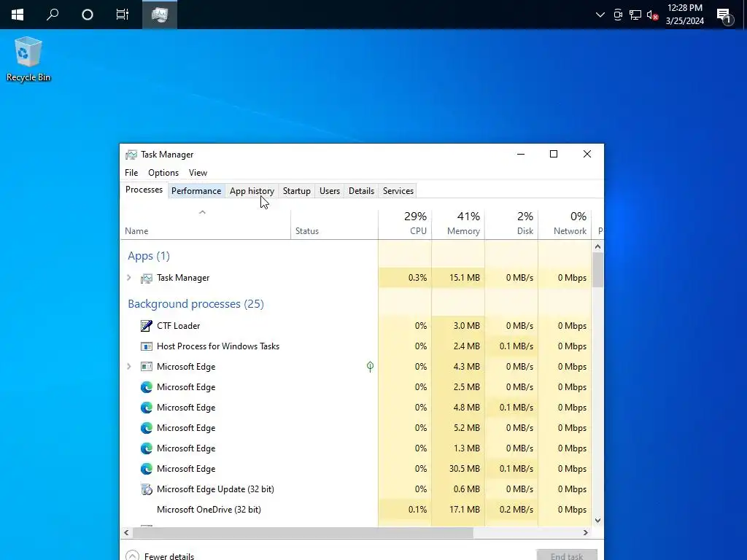The width and height of the screenshot is (747, 560).
Task: Select Host Process for Windows Tasks
Action: pyautogui.click(x=355, y=346)
